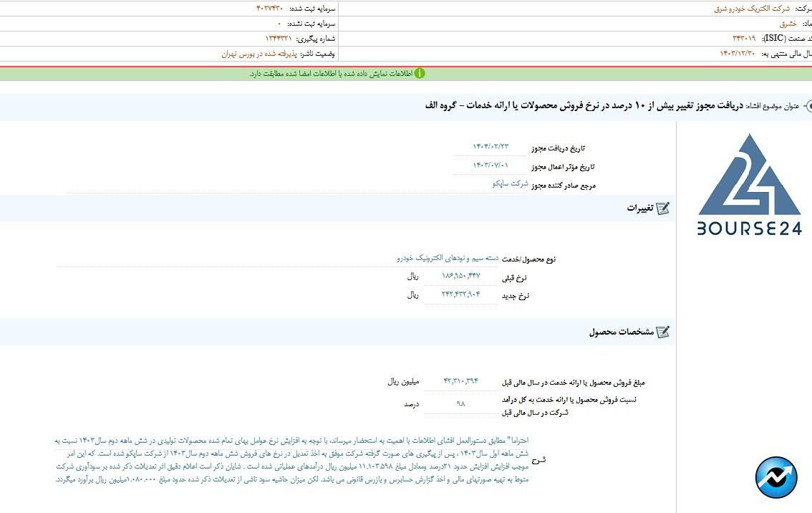
Task: Click the license issuer شرکت ساپکو
Action: click(x=510, y=184)
